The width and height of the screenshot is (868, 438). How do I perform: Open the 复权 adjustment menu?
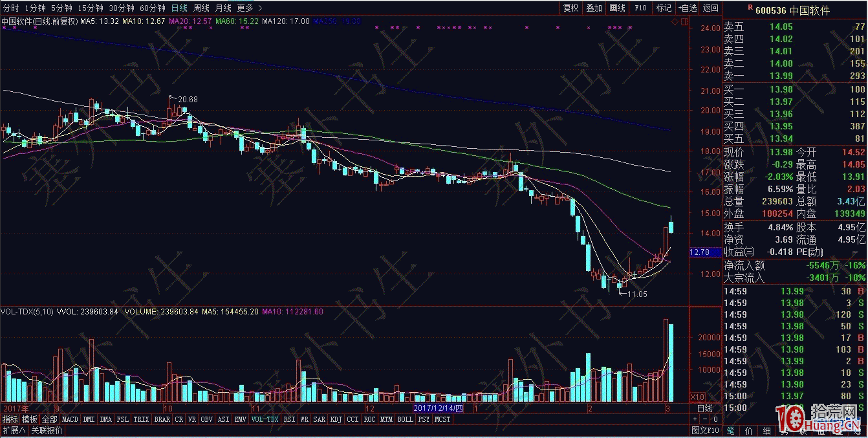pos(570,8)
